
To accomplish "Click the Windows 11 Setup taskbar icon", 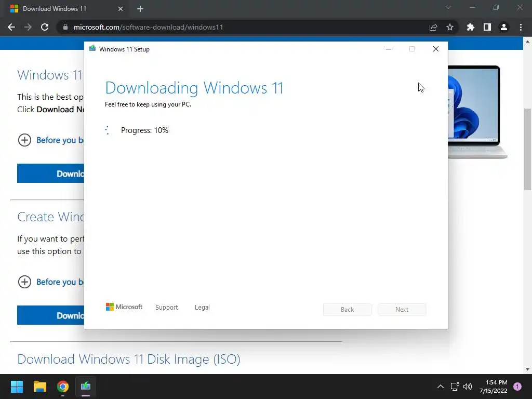I will pos(86,387).
